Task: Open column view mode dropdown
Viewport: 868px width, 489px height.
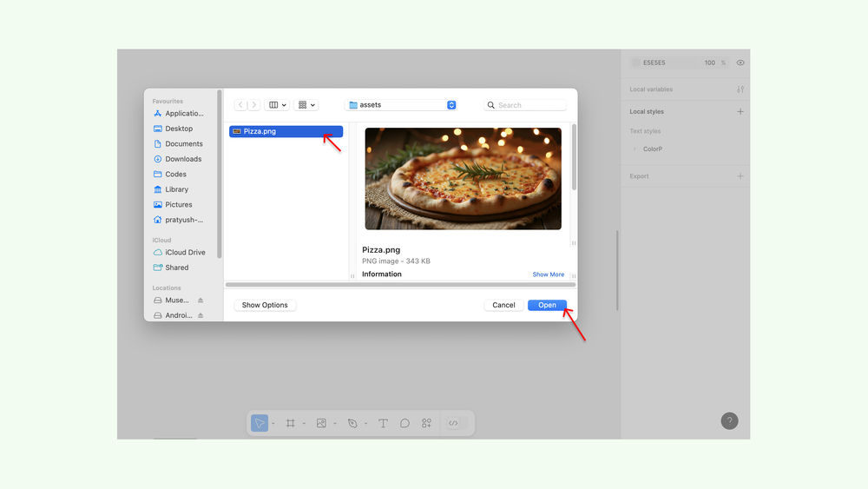Action: (278, 105)
